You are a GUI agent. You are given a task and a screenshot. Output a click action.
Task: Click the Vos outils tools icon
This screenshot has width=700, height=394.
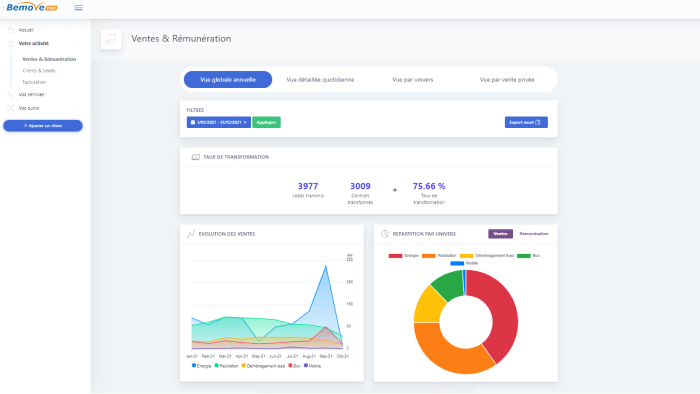(11, 108)
